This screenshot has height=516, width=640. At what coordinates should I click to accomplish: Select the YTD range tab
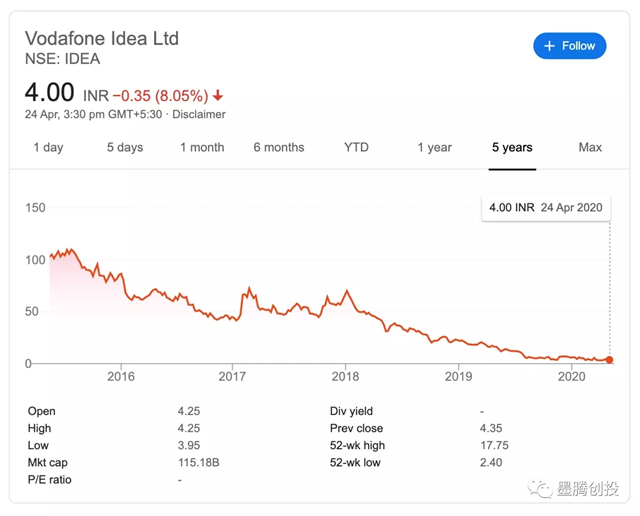point(356,147)
